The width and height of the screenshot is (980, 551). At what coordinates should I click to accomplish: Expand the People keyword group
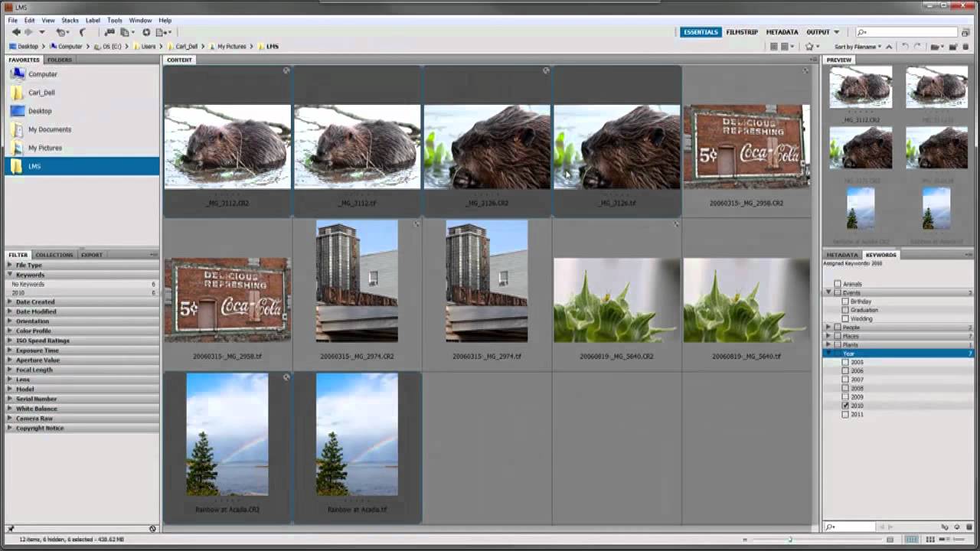click(828, 328)
